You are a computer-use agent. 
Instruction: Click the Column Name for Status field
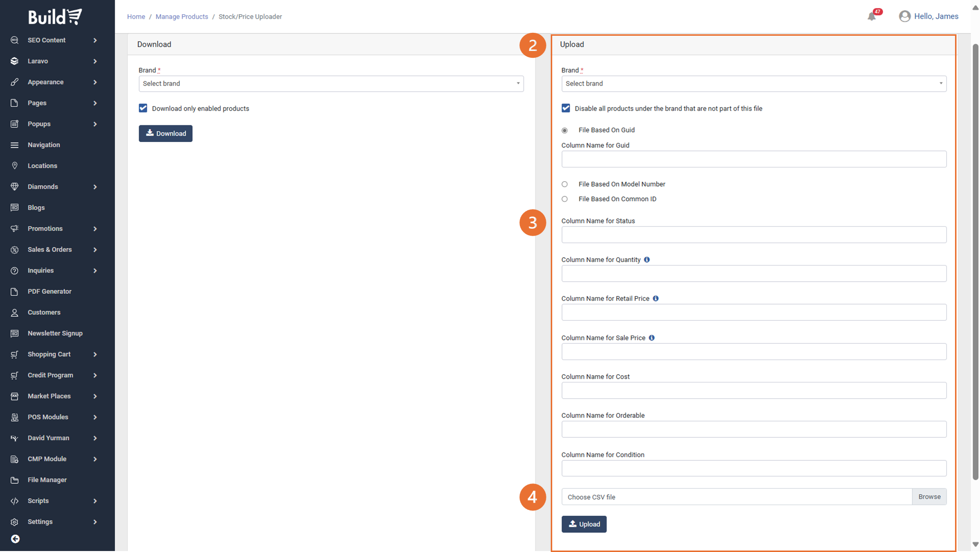[754, 235]
